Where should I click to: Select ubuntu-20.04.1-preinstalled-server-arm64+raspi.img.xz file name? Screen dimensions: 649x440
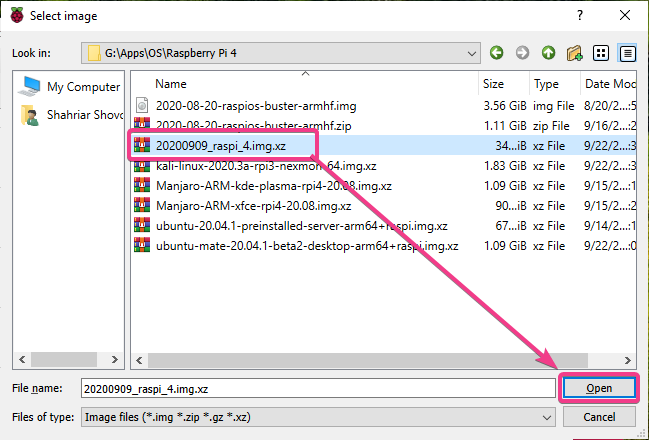[302, 226]
